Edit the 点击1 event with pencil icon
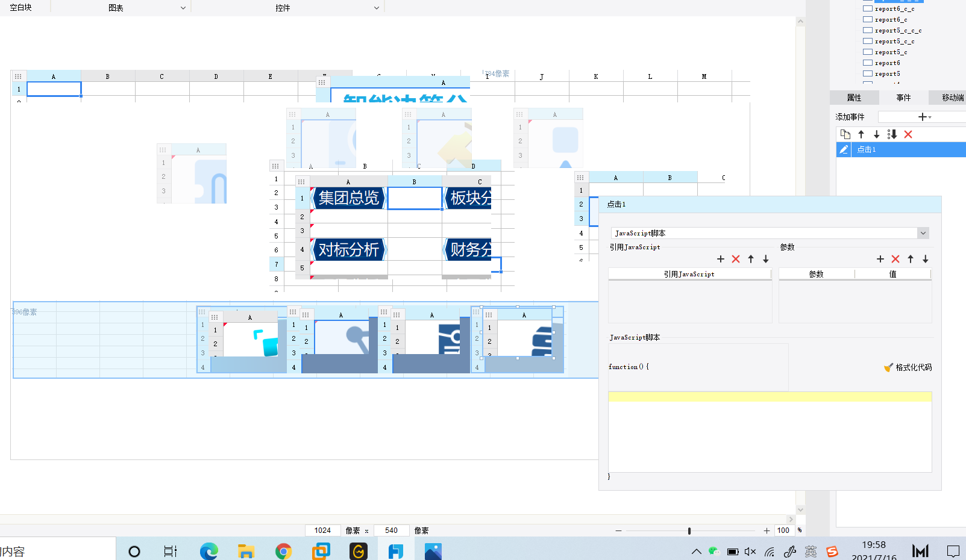Screen dimensions: 966x560 coord(844,149)
